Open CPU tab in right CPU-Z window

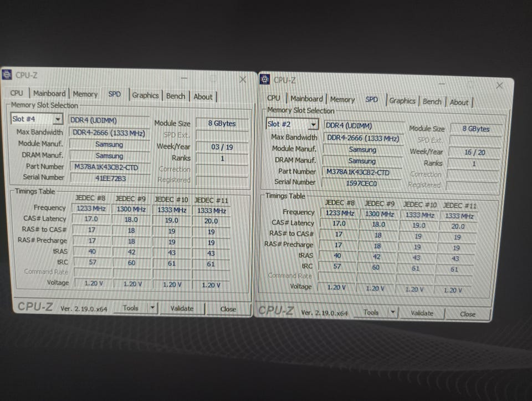pos(273,98)
